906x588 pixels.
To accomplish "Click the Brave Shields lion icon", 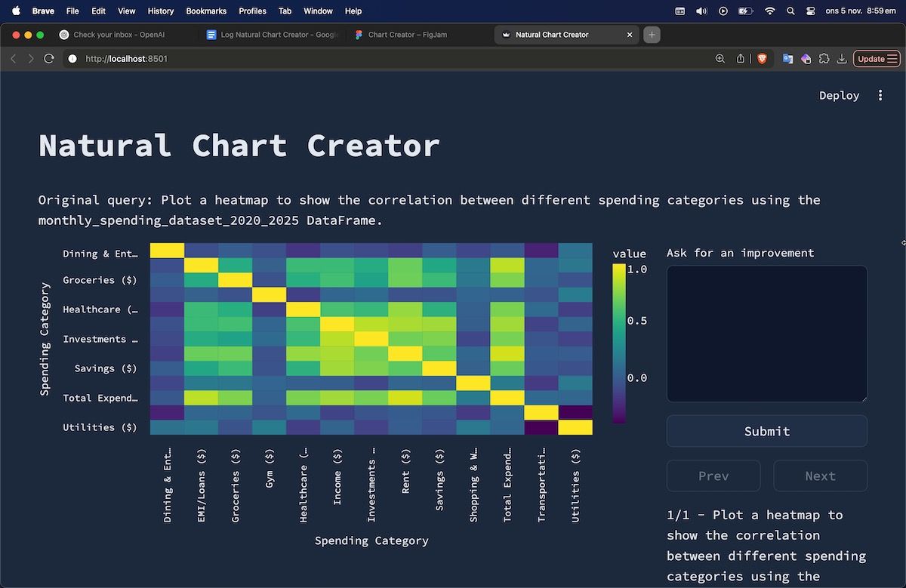I will pos(762,58).
